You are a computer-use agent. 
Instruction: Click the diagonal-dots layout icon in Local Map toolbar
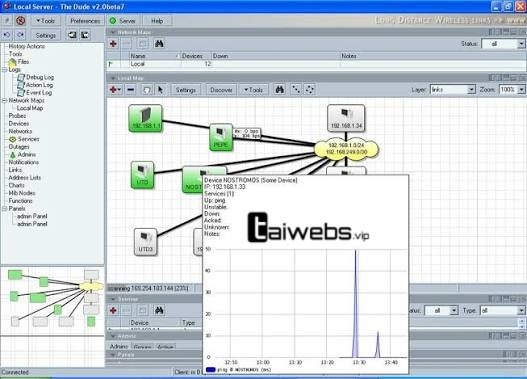point(296,90)
